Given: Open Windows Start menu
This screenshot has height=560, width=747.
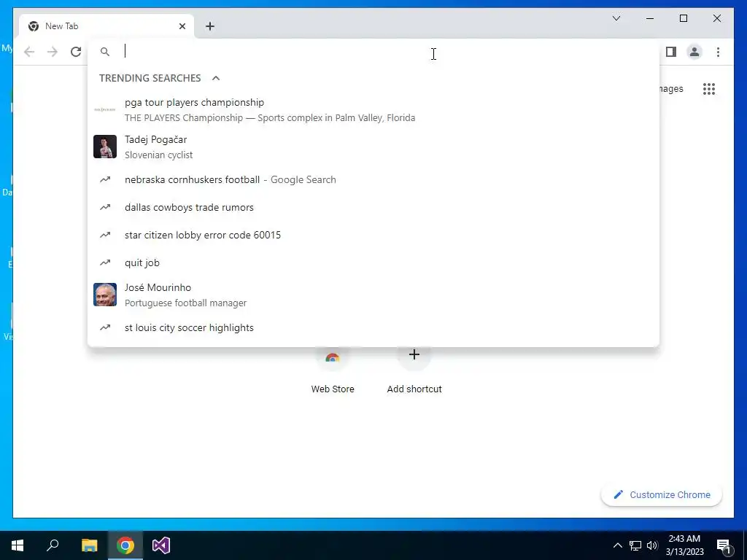Looking at the screenshot, I should tap(18, 545).
